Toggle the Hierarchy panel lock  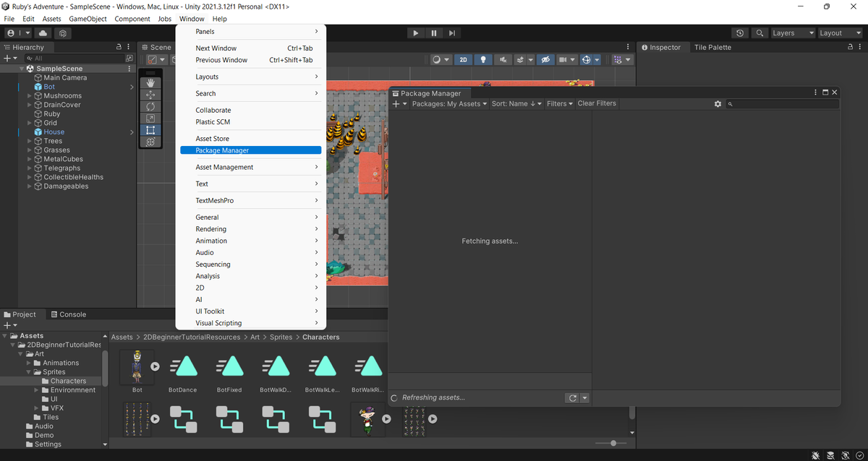119,47
